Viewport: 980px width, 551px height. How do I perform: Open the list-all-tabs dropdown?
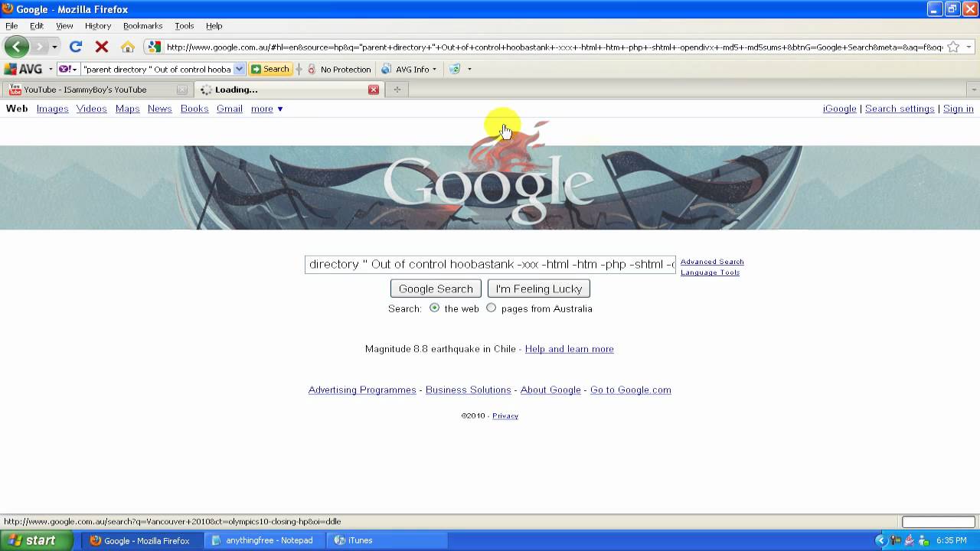[x=973, y=90]
